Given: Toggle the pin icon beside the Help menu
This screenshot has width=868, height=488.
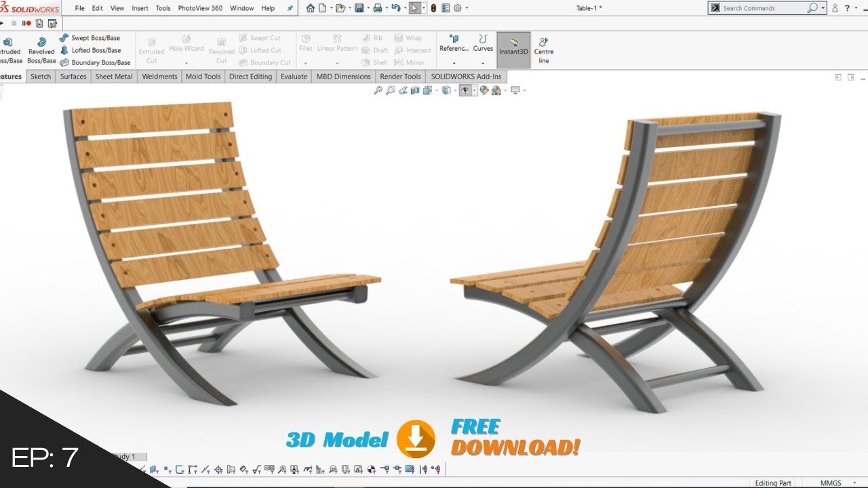Looking at the screenshot, I should pos(291,8).
